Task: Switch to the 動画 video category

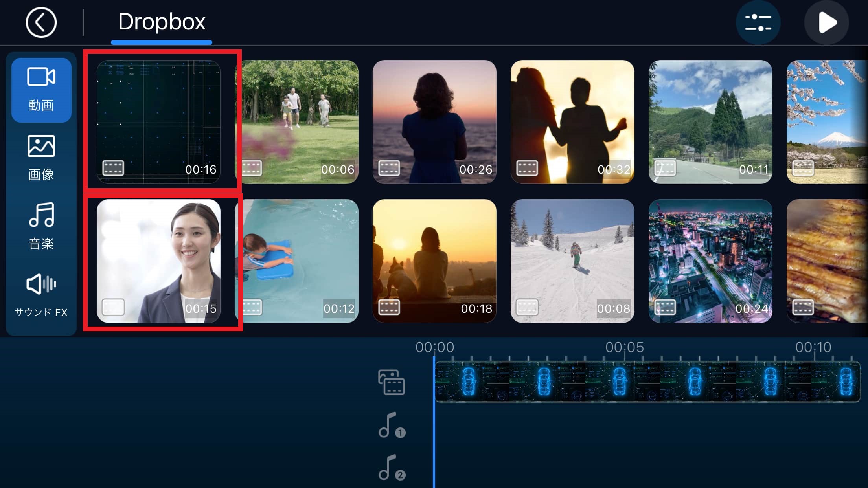Action: [x=41, y=90]
